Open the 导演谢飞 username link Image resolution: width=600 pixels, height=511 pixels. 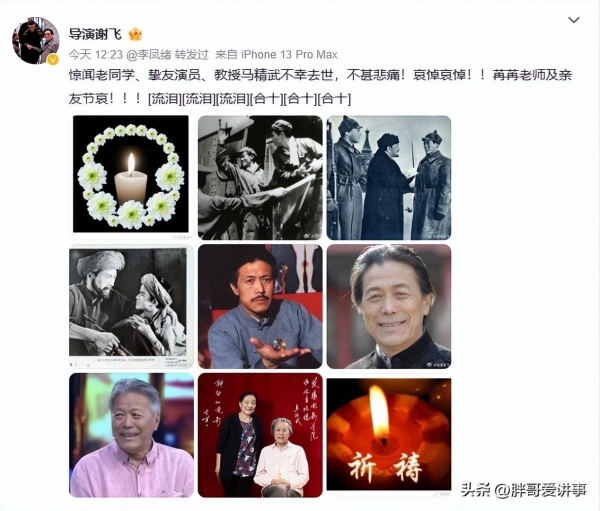pyautogui.click(x=95, y=34)
